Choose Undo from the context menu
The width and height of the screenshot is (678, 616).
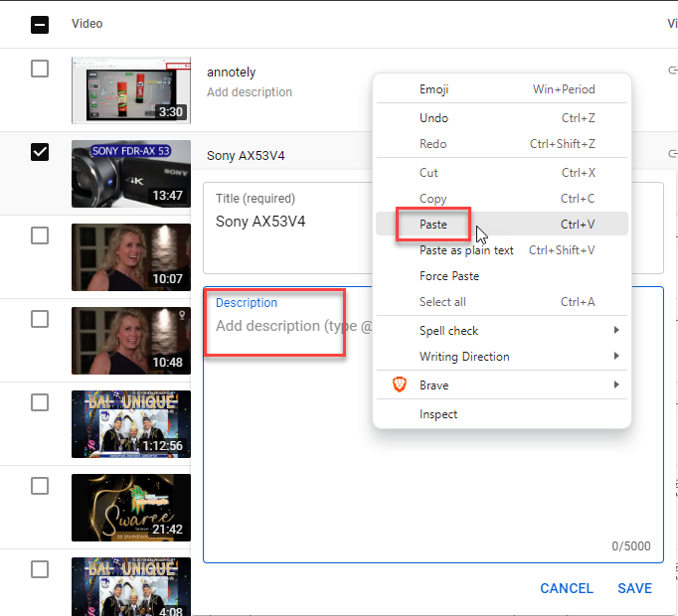coord(502,118)
